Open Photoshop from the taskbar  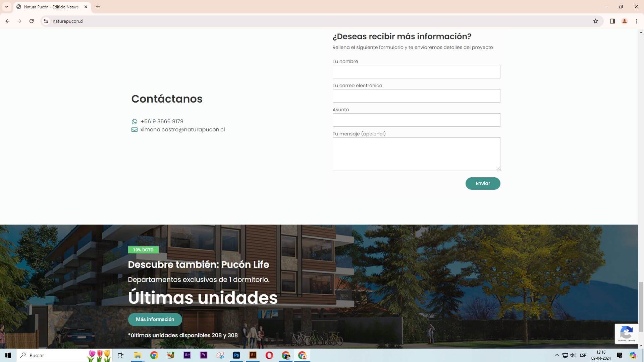236,355
